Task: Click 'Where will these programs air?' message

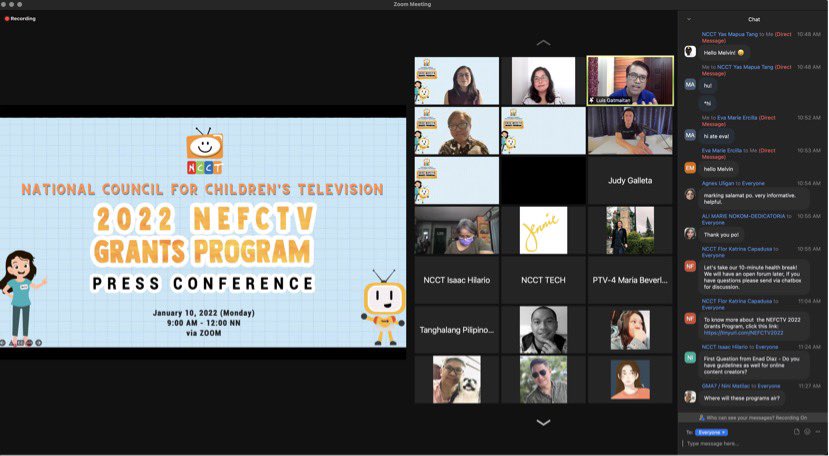Action: pos(742,398)
